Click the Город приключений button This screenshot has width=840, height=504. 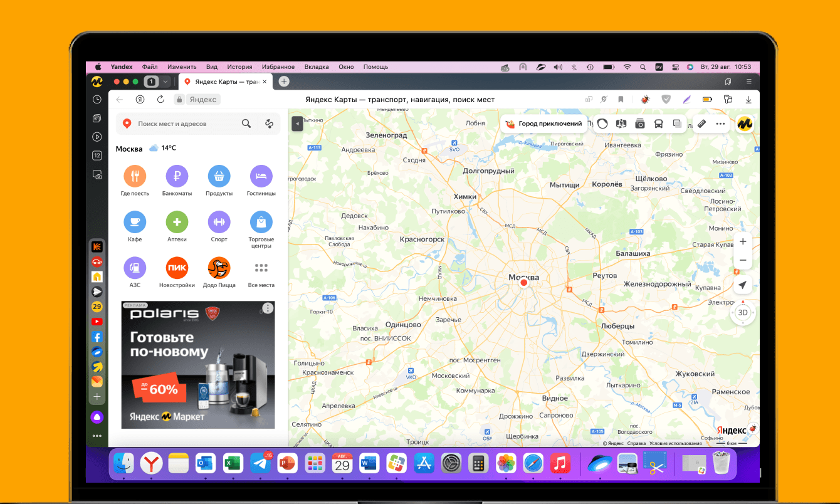click(x=544, y=123)
